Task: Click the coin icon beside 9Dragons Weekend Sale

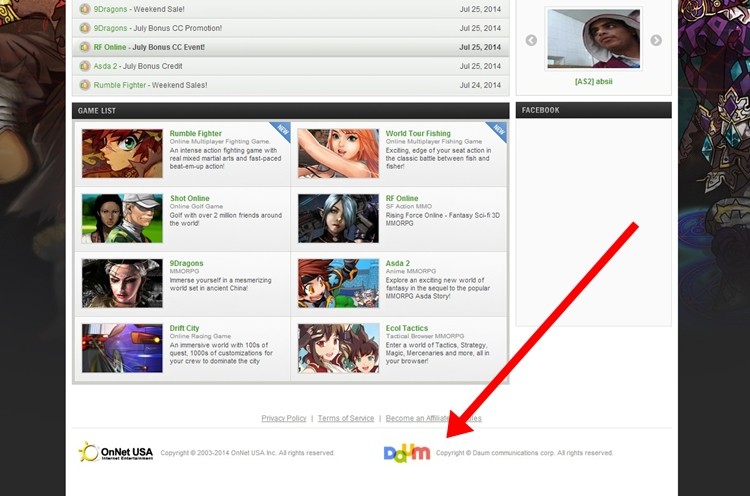Action: click(85, 9)
